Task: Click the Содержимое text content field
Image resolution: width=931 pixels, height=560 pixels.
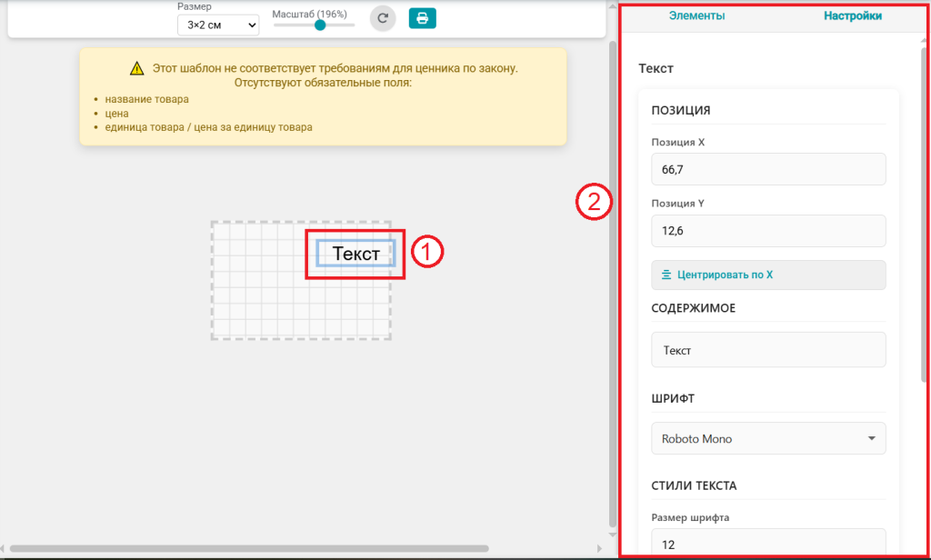Action: (768, 349)
